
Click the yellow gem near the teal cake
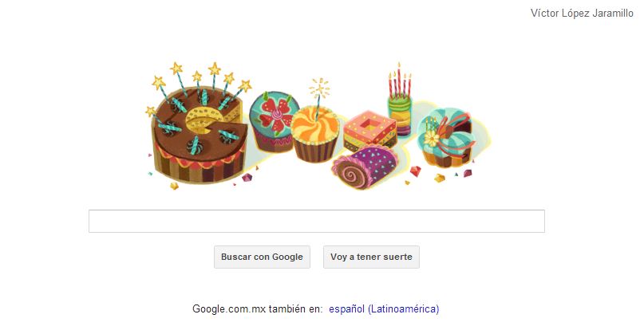440,178
